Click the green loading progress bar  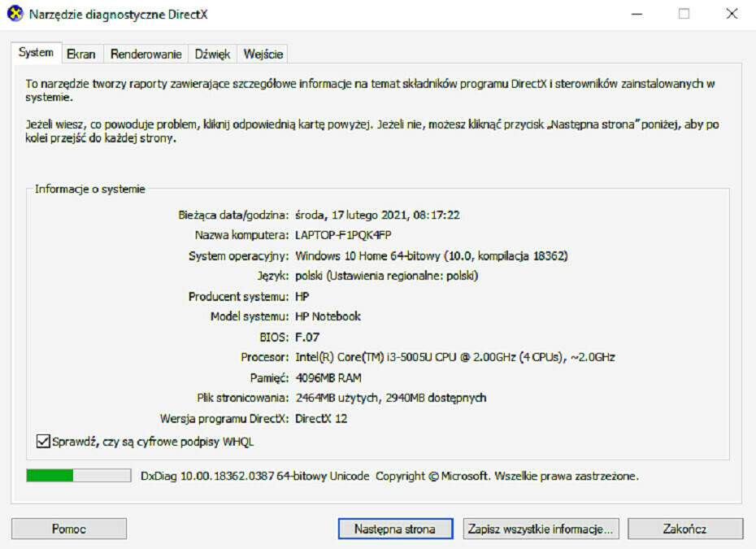click(78, 476)
